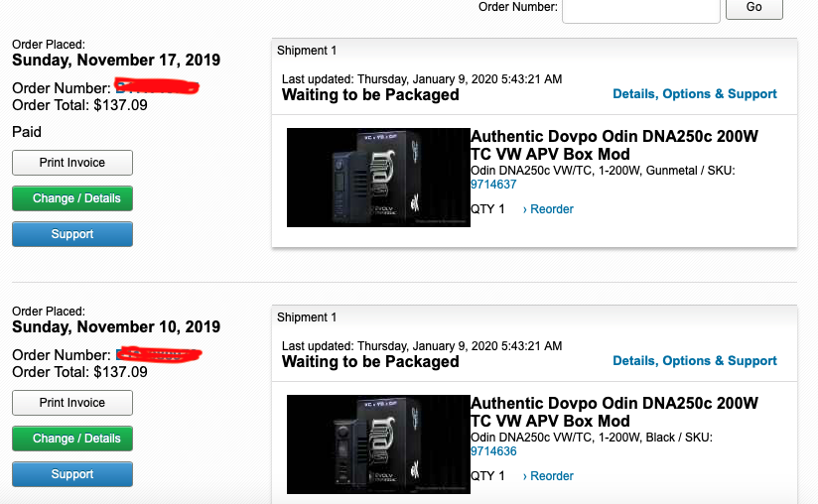The image size is (818, 504).
Task: Click the Order Number search field
Action: (x=640, y=9)
